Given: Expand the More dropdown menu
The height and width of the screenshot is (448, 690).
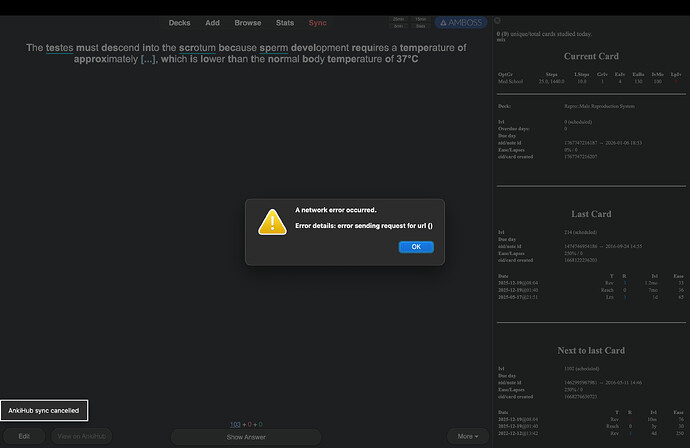Looking at the screenshot, I should coord(465,436).
